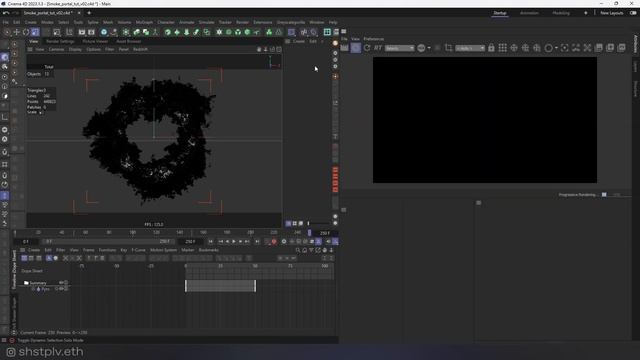This screenshot has height=360, width=640.
Task: Toggle the record keyframe red button
Action: click(274, 242)
